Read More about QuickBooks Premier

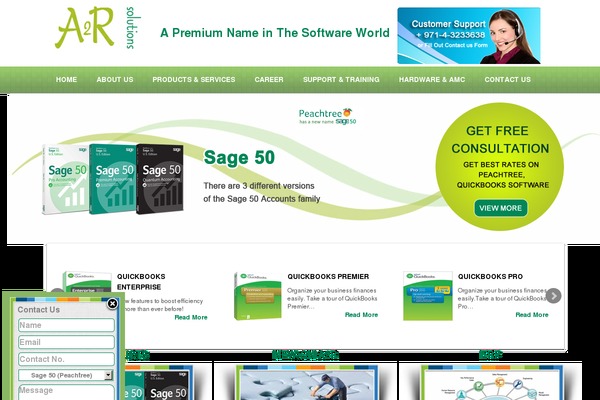pos(361,315)
